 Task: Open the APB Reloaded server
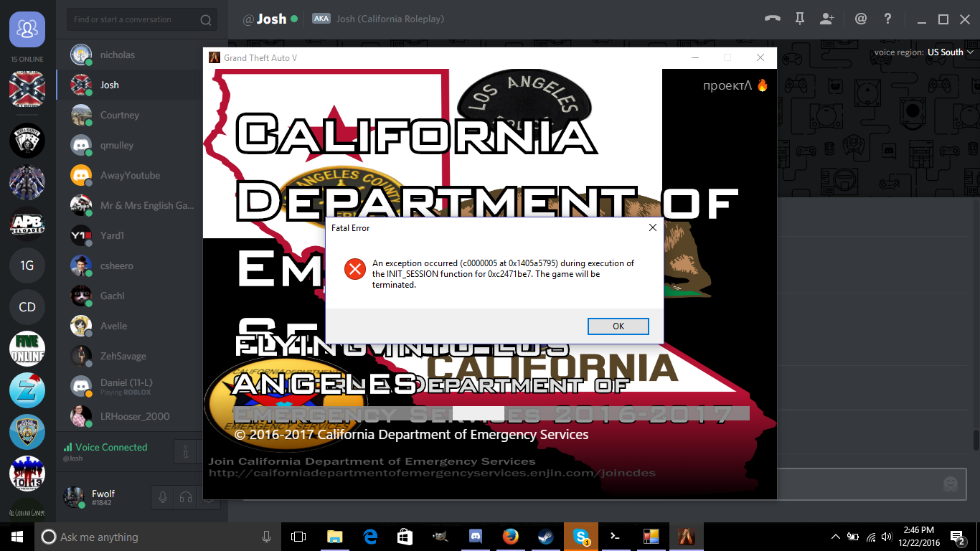click(27, 224)
